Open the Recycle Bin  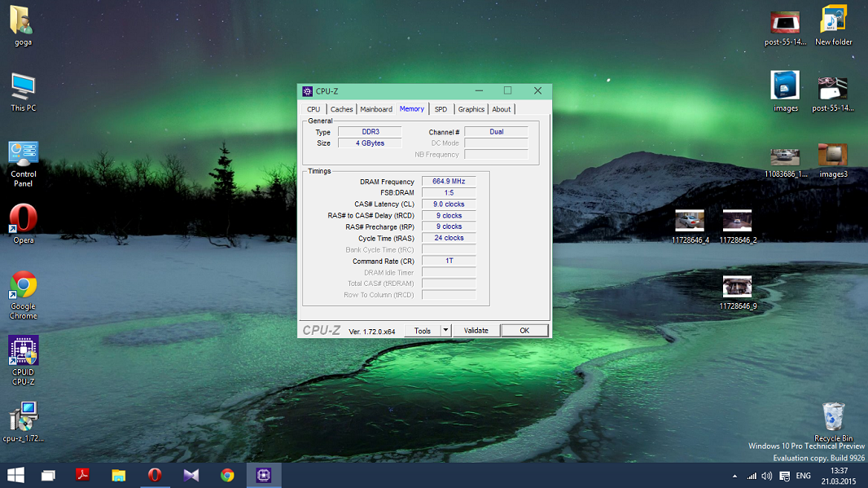coord(833,417)
